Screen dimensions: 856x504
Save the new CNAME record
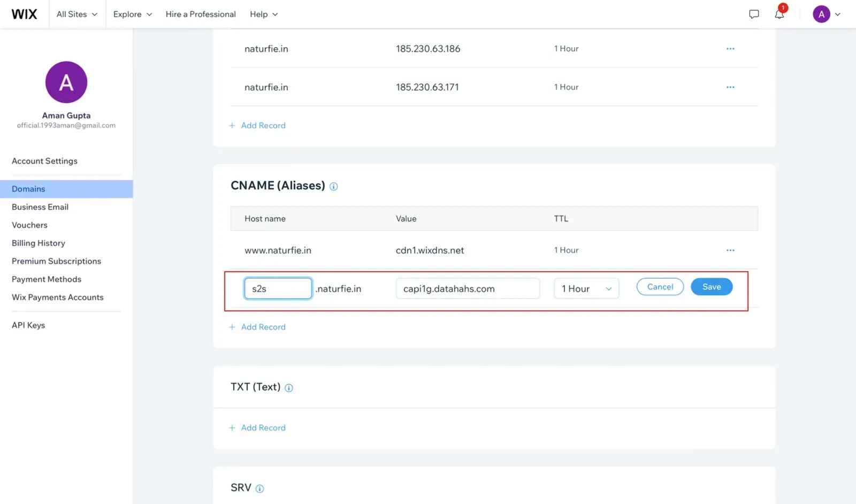point(712,287)
